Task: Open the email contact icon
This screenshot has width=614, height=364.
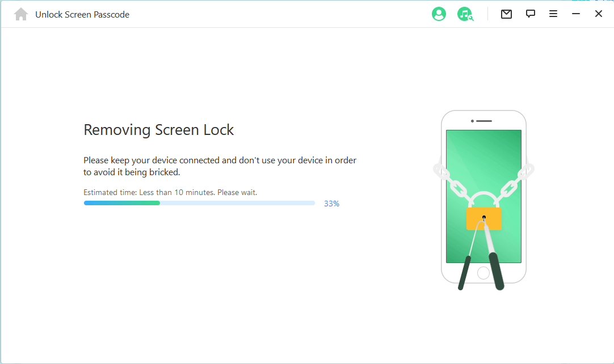Action: [x=506, y=14]
